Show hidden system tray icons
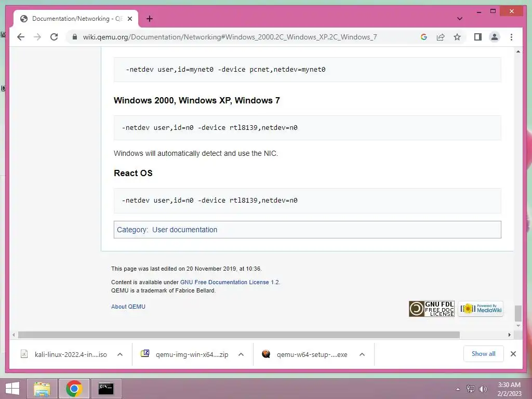Viewport: 532px width, 399px height. tap(458, 389)
